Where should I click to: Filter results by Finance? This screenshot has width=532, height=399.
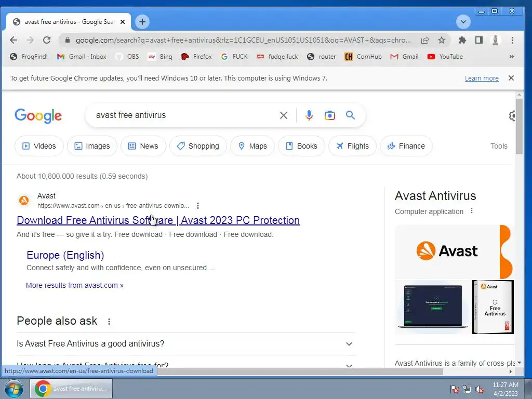click(x=406, y=146)
